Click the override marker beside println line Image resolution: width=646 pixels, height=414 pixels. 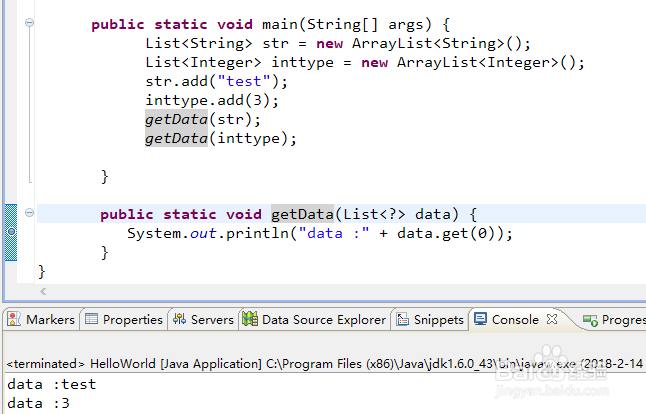coord(12,232)
